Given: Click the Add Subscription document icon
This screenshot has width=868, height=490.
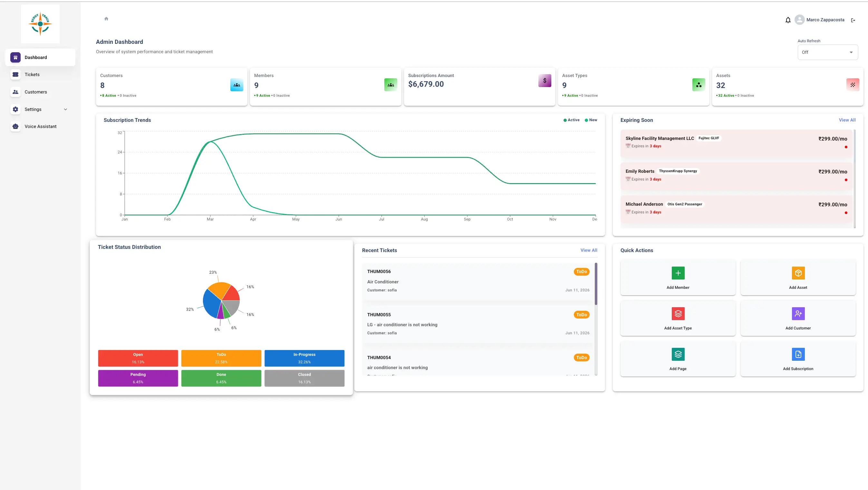Looking at the screenshot, I should point(798,354).
